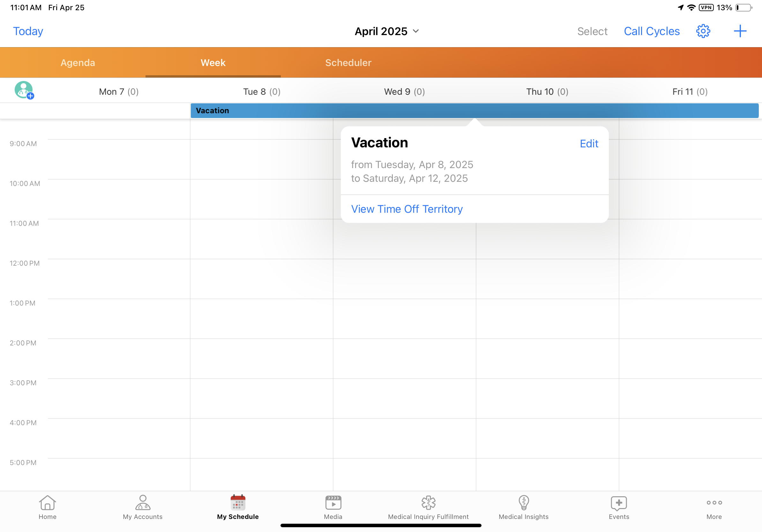Switch to the Agenda tab
The image size is (762, 532).
[78, 63]
